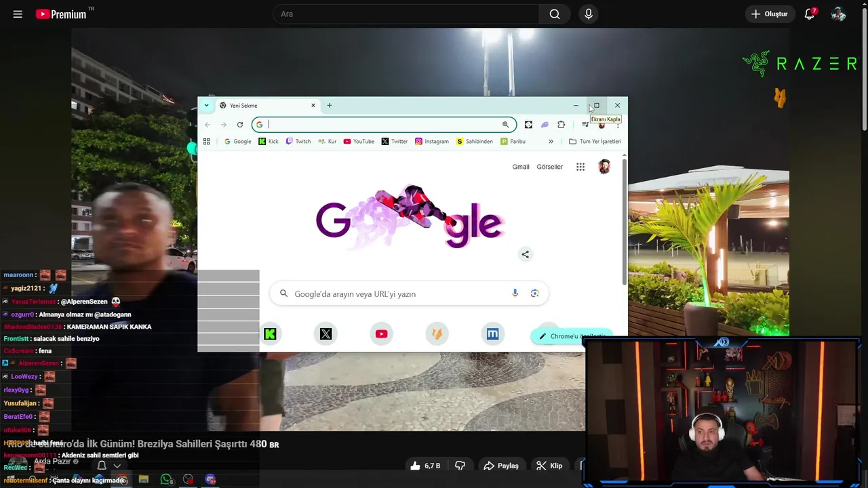Image resolution: width=868 pixels, height=488 pixels.
Task: Focus the YouTube Ara search box
Action: point(406,14)
